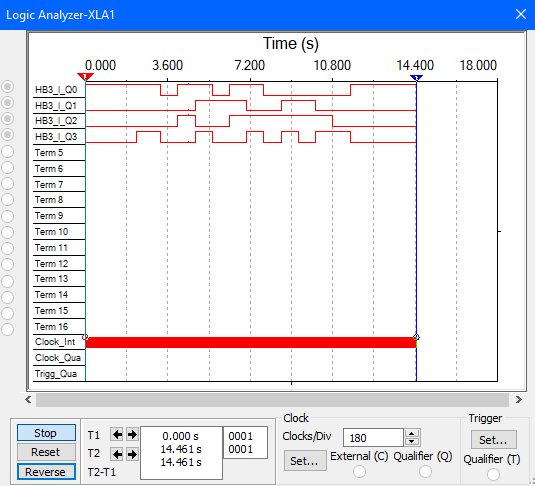Move cursor T1 right with arrow

[x=132, y=434]
